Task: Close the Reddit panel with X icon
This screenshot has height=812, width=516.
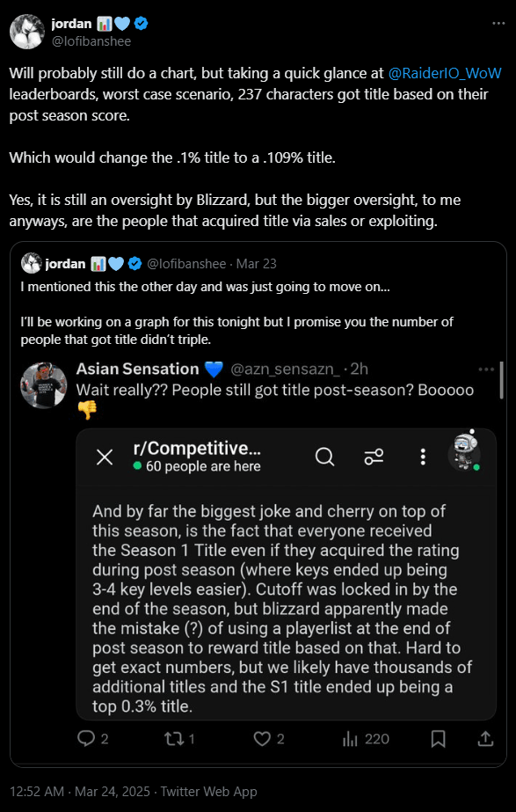Action: click(x=105, y=457)
